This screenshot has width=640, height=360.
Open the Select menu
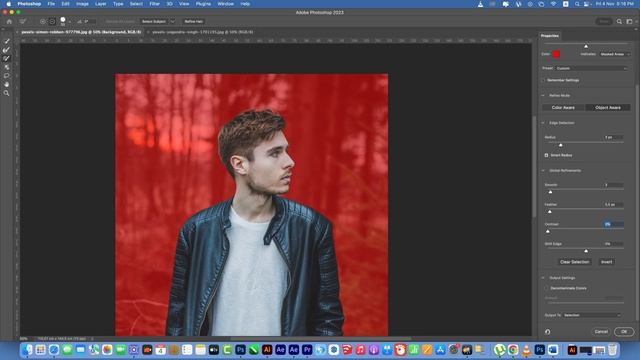(136, 4)
